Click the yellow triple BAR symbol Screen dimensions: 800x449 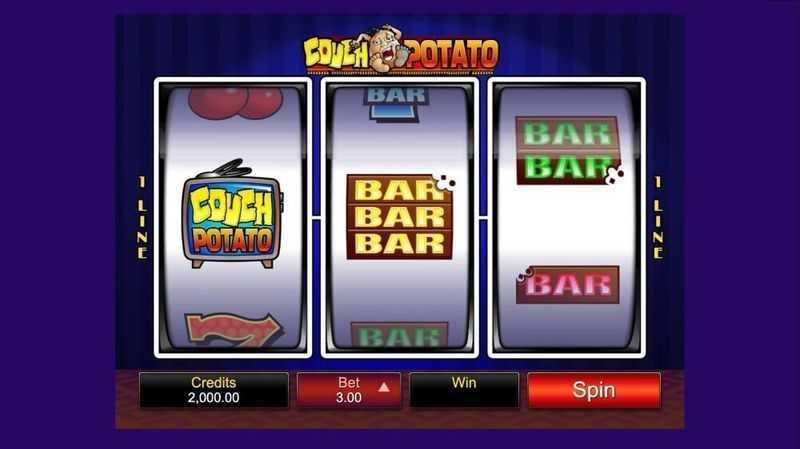(399, 217)
